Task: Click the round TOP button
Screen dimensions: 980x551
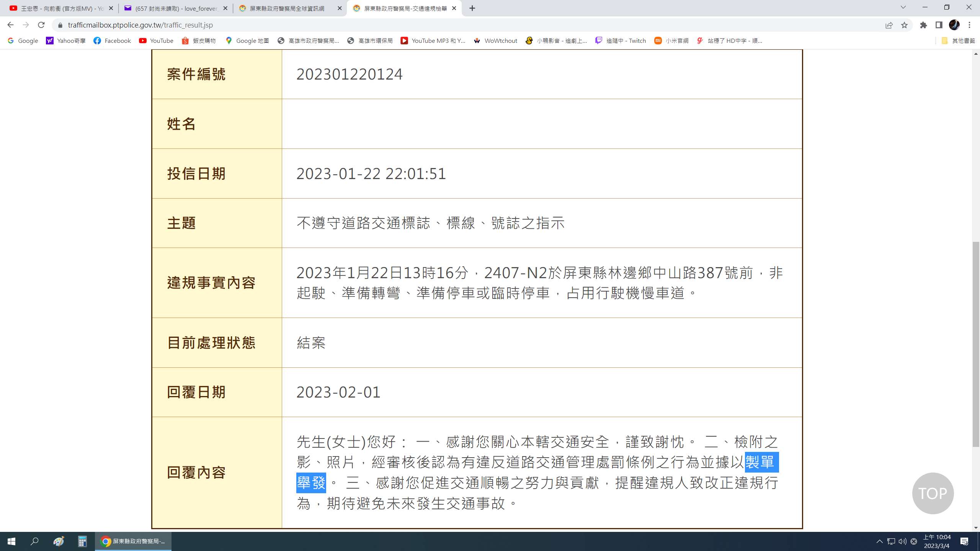Action: pyautogui.click(x=933, y=493)
